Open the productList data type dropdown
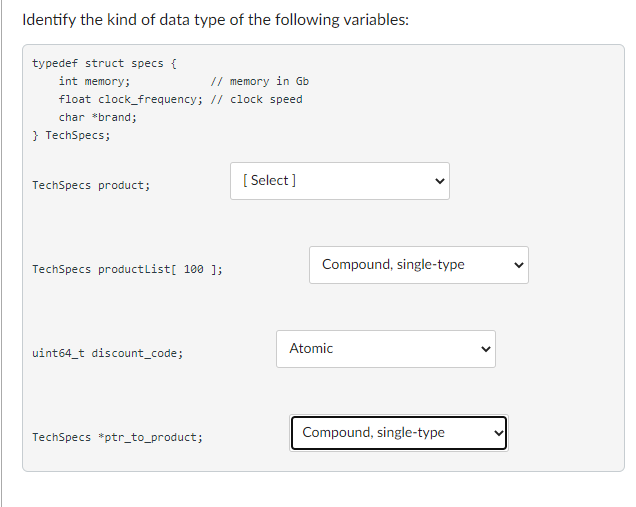 (419, 265)
